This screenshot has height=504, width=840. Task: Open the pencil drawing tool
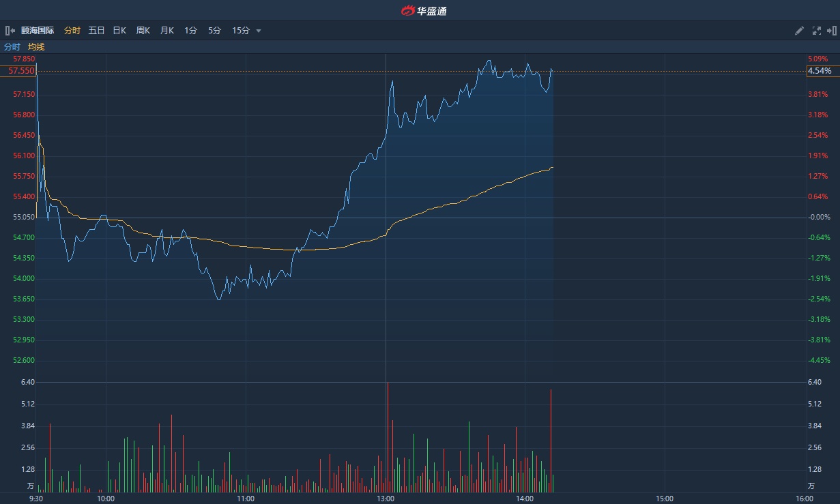(800, 31)
